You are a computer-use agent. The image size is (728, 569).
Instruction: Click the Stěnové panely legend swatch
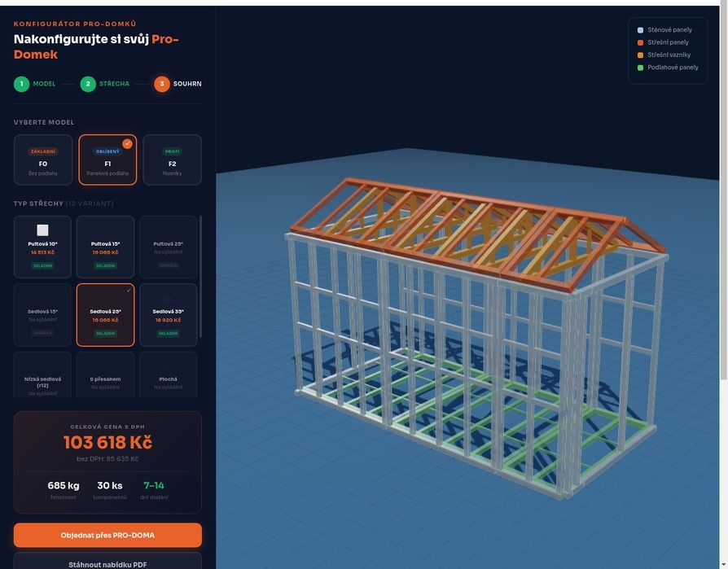640,30
